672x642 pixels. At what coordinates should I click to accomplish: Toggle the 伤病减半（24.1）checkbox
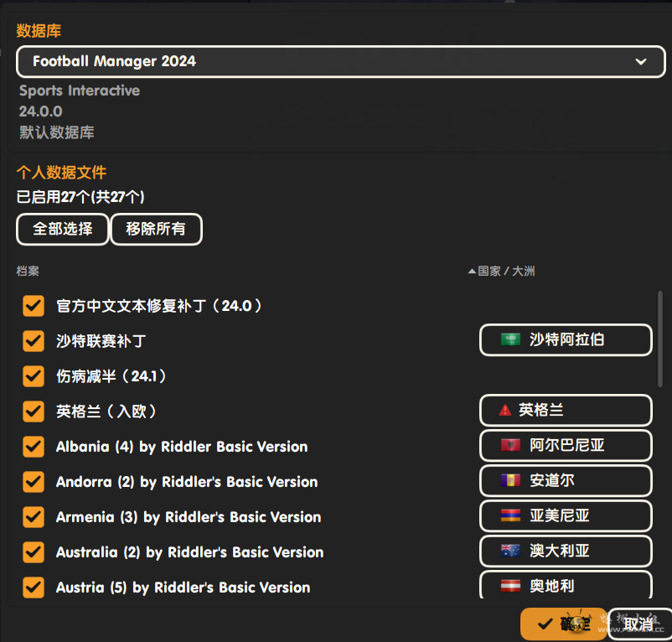pos(34,376)
